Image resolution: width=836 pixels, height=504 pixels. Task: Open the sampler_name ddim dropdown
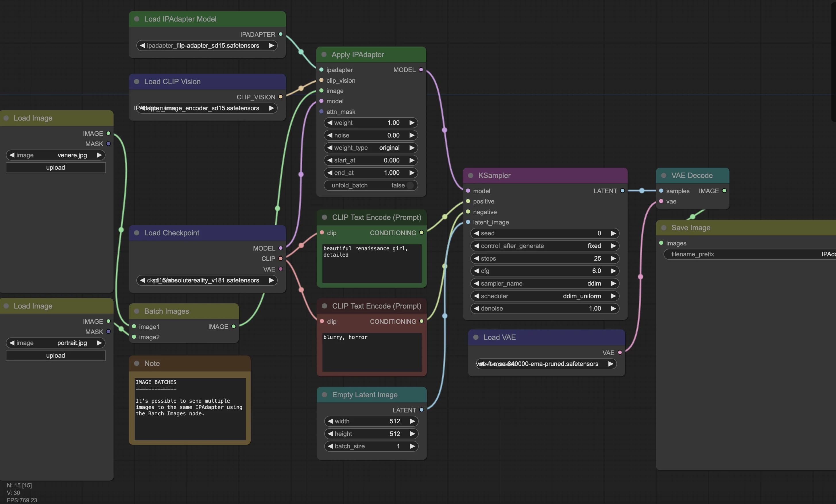[x=545, y=283]
